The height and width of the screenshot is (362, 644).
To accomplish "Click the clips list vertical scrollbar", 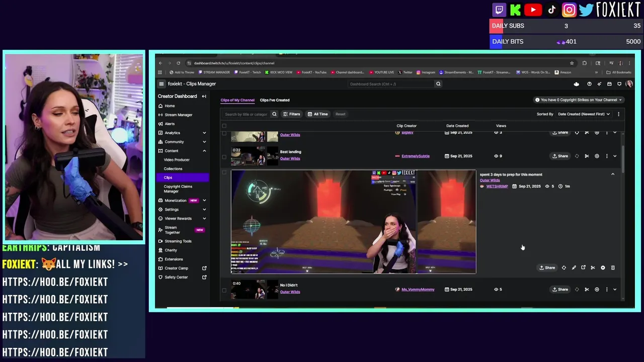I will click(x=623, y=160).
